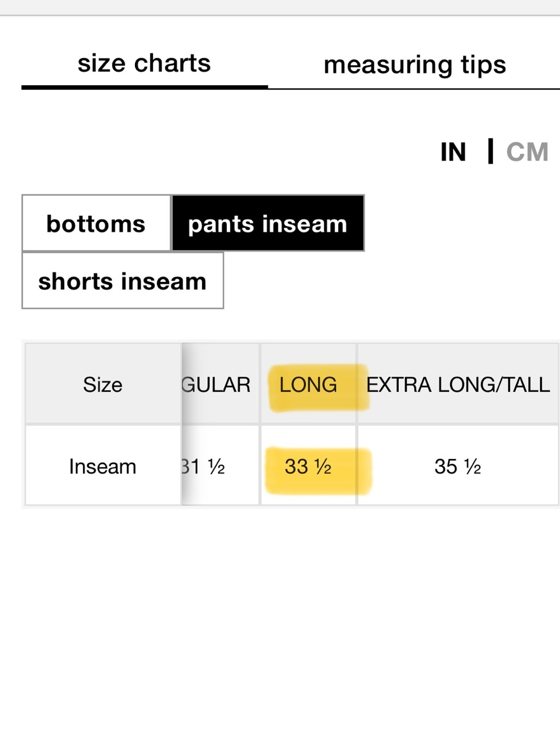Click the Size column header cell
Screen dimensions: 560x747
point(103,384)
